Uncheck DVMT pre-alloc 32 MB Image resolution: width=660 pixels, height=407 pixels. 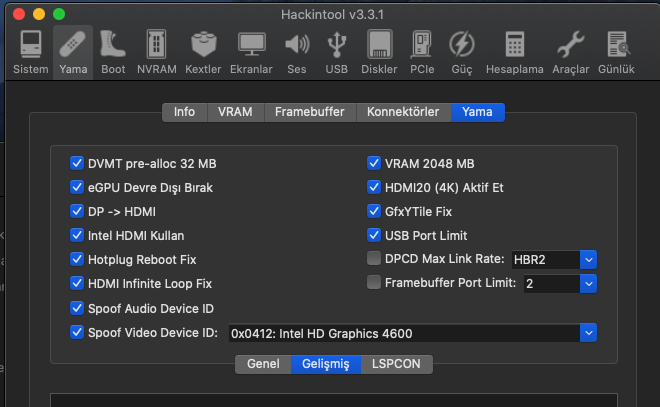point(77,163)
